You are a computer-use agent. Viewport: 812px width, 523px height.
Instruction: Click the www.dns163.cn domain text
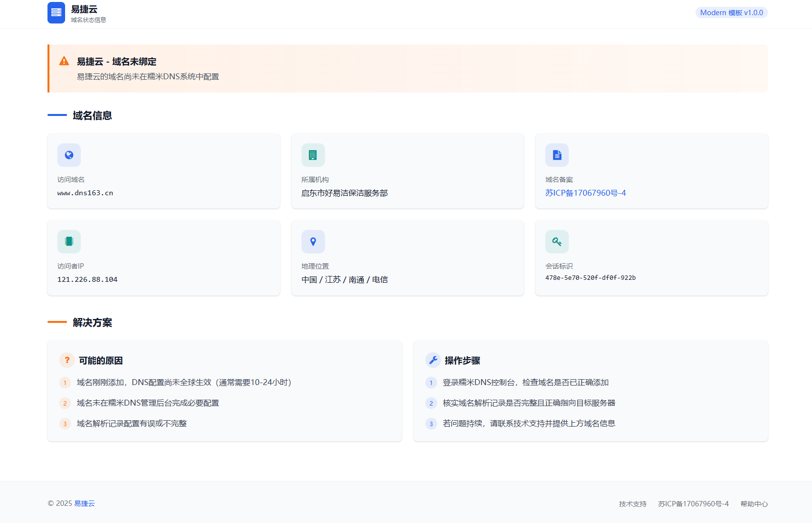coord(85,192)
